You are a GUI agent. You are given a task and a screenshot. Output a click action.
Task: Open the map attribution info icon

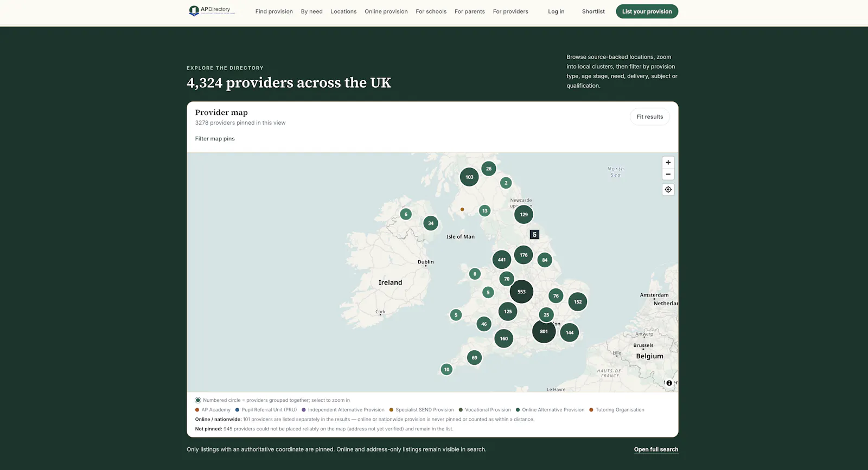click(x=669, y=383)
